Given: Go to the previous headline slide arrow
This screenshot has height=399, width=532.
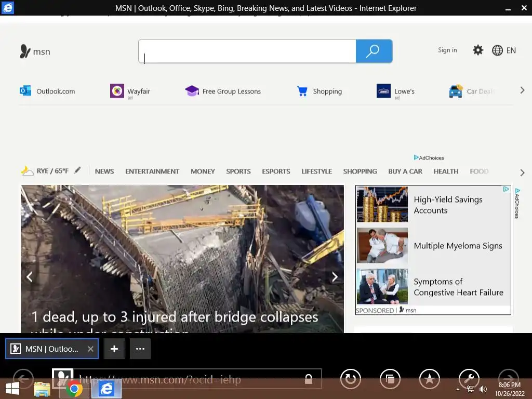Looking at the screenshot, I should pos(30,277).
